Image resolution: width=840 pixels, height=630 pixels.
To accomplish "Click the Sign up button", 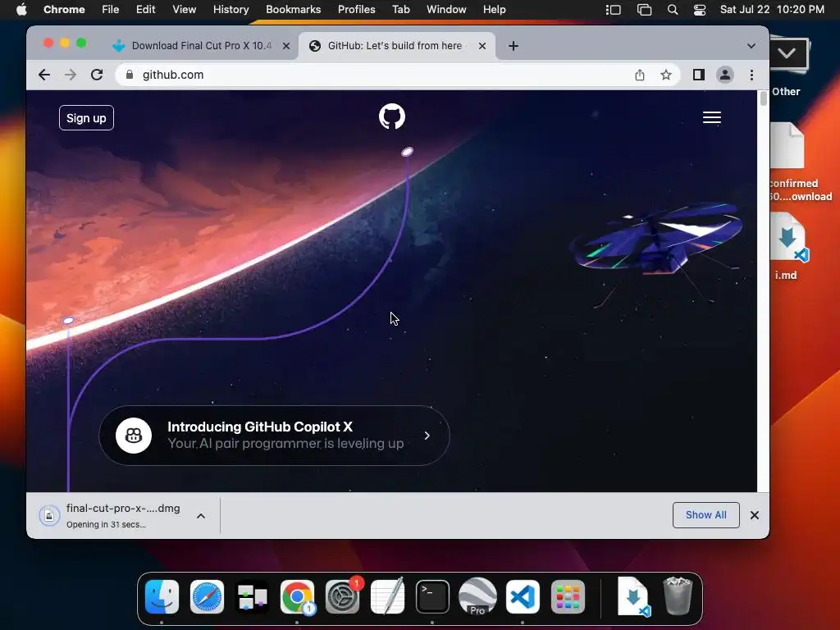I will pos(86,118).
